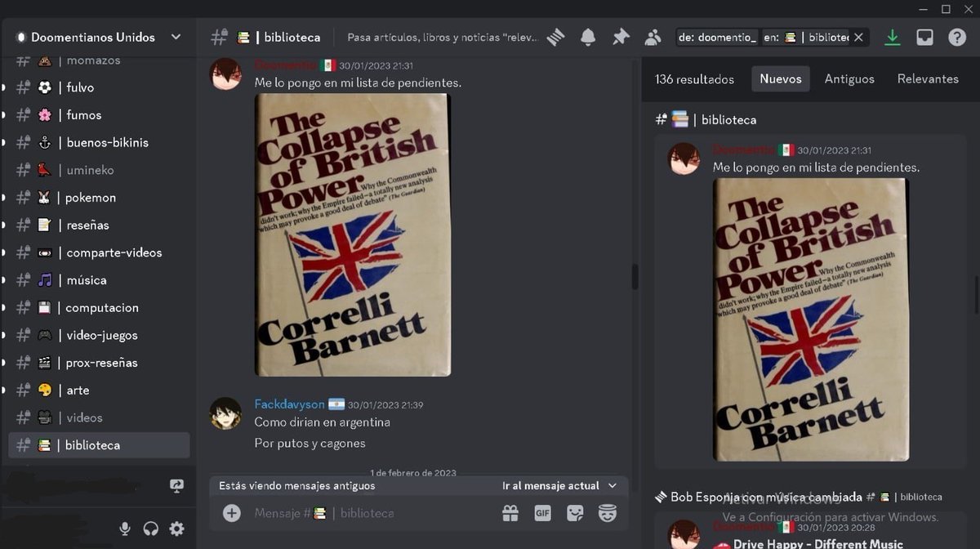
Task: Expand Doomentianos Unidos server menu
Action: click(176, 37)
